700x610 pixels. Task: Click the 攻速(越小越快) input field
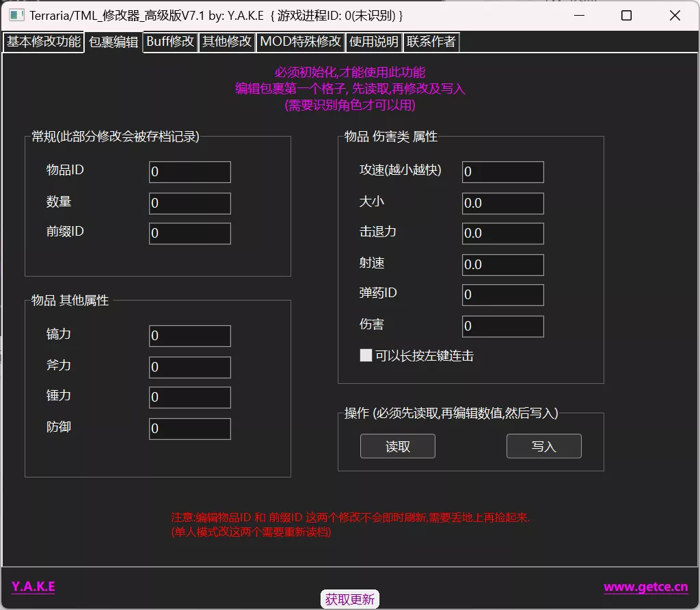(502, 172)
